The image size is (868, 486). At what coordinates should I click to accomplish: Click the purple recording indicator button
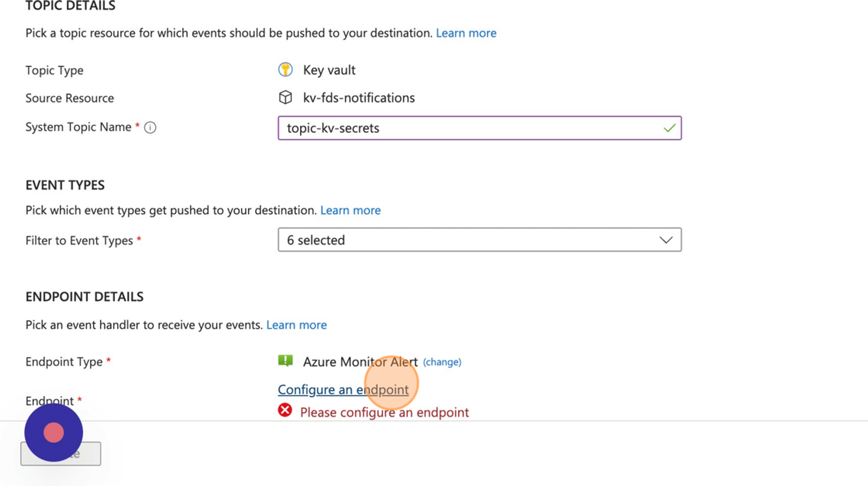(53, 433)
